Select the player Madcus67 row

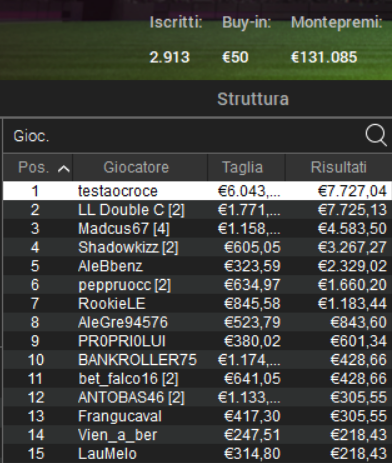(197, 228)
